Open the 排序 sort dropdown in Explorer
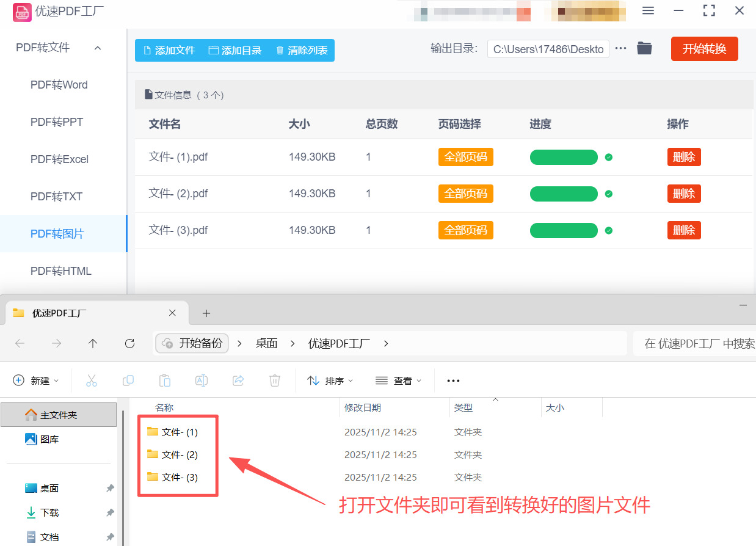The height and width of the screenshot is (546, 756). tap(330, 380)
